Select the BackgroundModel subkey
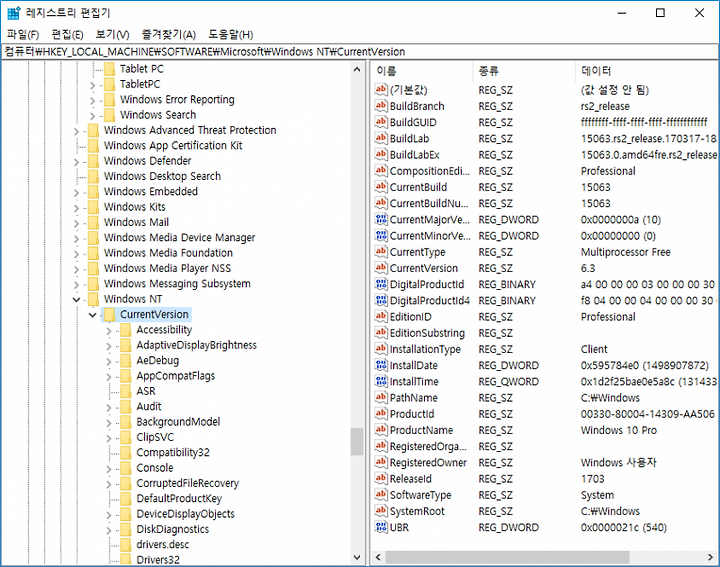The height and width of the screenshot is (567, 720). click(178, 421)
